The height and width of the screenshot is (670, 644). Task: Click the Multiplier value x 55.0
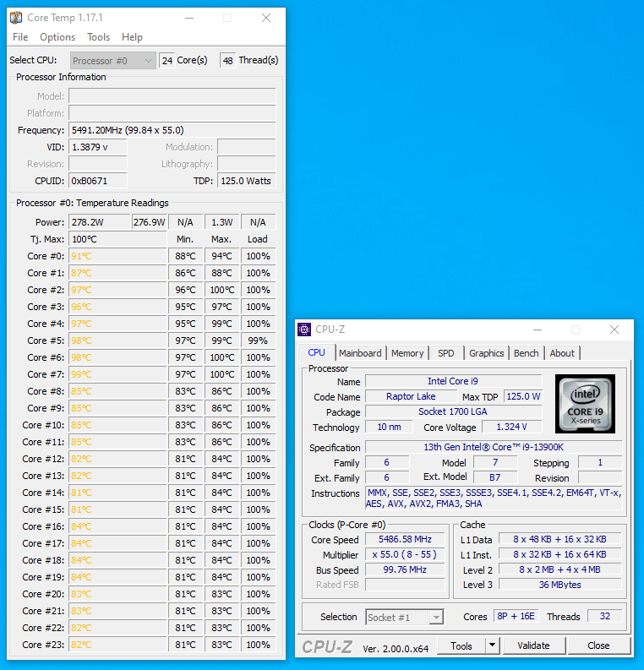pos(405,554)
